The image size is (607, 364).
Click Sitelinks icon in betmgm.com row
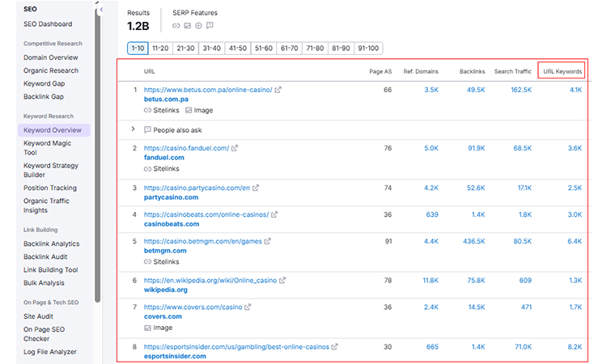click(147, 262)
